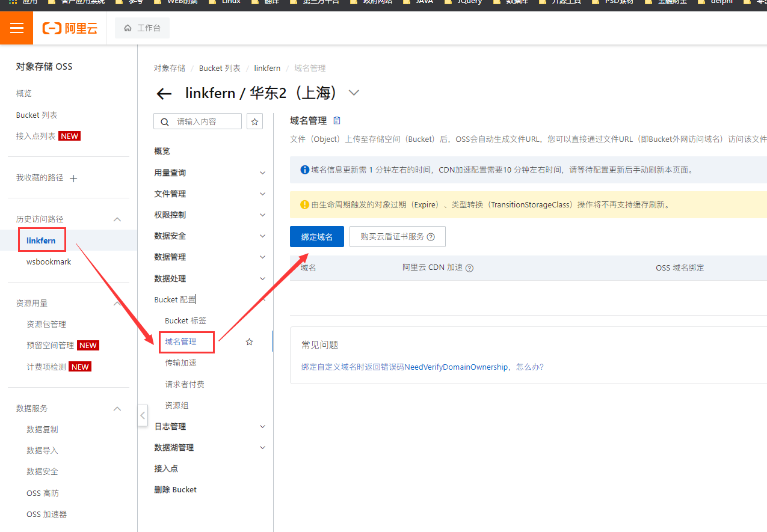Collapse the 历史访问路径 group
Screen dimensions: 767x532
tap(117, 219)
